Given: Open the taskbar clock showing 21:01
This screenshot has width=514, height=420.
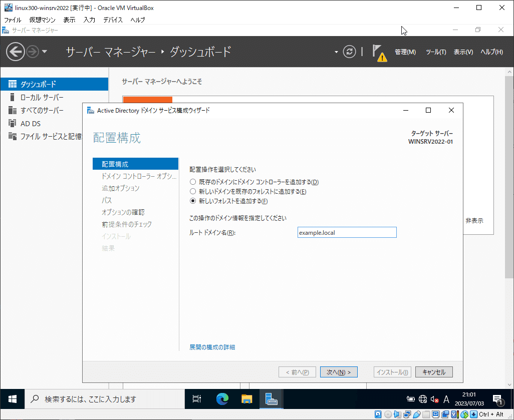Looking at the screenshot, I should pyautogui.click(x=469, y=399).
